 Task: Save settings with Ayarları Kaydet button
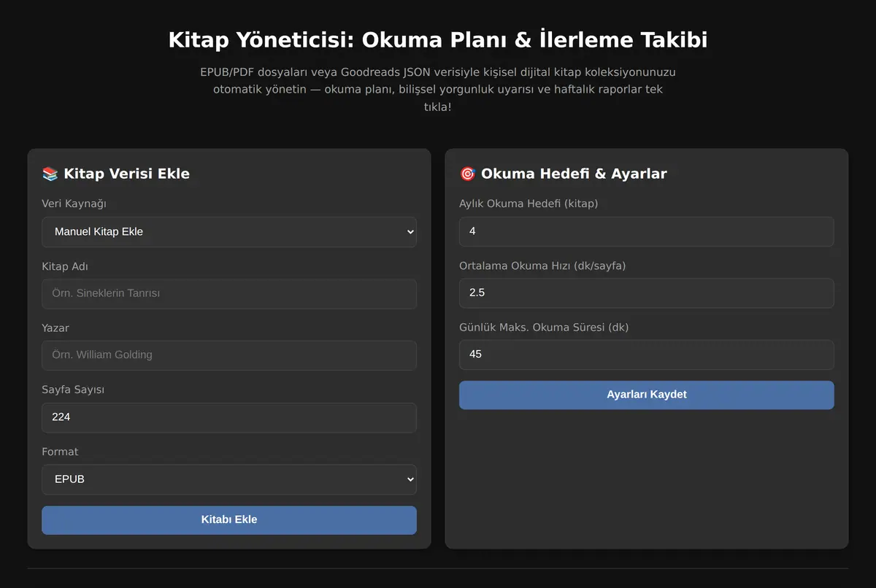click(646, 395)
